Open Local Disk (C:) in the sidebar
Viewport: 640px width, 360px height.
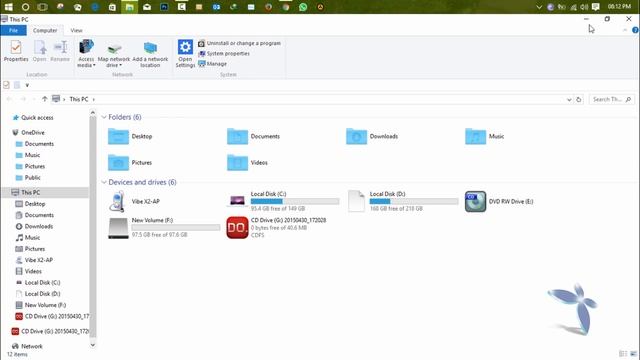38,282
